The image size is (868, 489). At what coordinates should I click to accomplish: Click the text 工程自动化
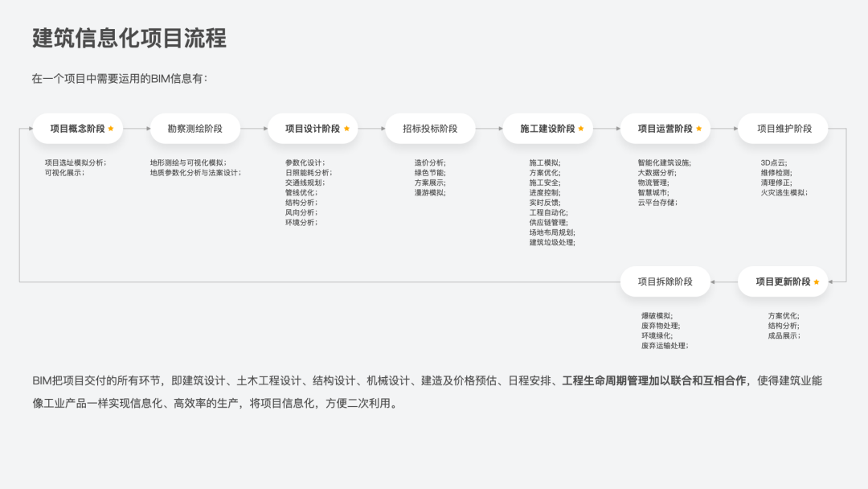click(x=547, y=212)
